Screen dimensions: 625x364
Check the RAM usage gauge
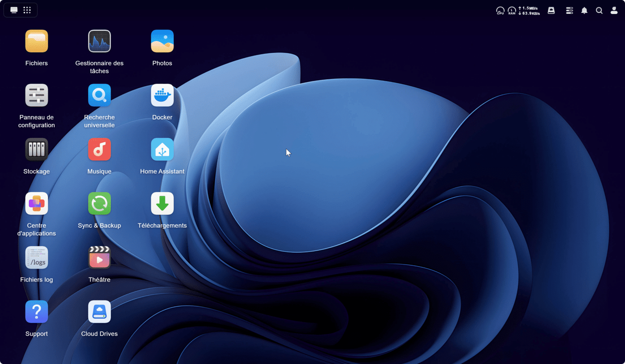512,11
